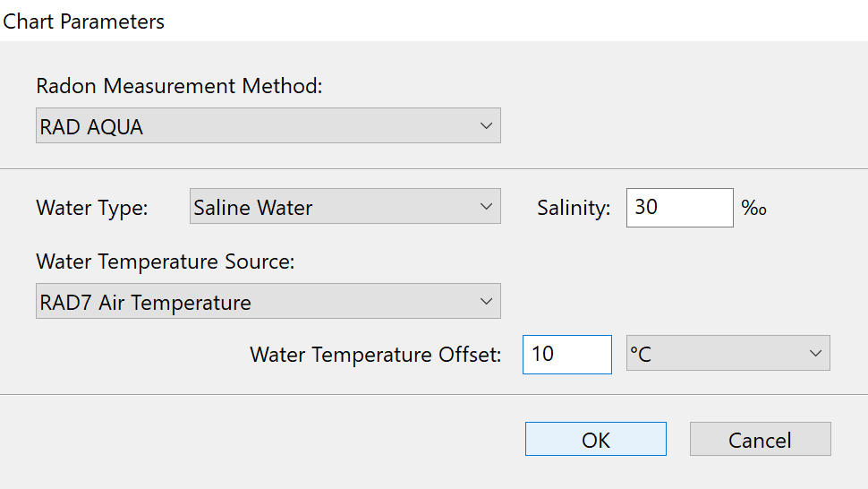The height and width of the screenshot is (489, 868).
Task: Click the Water Temperature Offset label
Action: pos(376,355)
